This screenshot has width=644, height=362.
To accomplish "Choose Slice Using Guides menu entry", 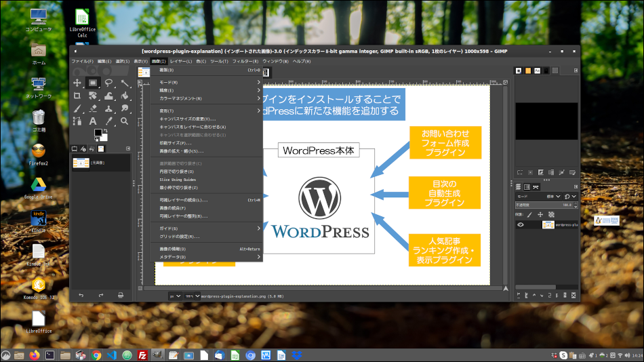I will pos(207,180).
